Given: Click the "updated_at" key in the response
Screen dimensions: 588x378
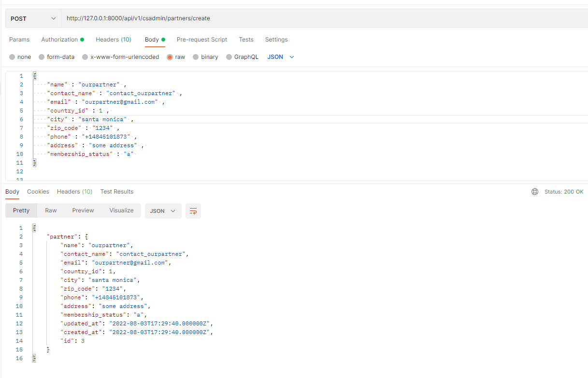Looking at the screenshot, I should pyautogui.click(x=81, y=323).
